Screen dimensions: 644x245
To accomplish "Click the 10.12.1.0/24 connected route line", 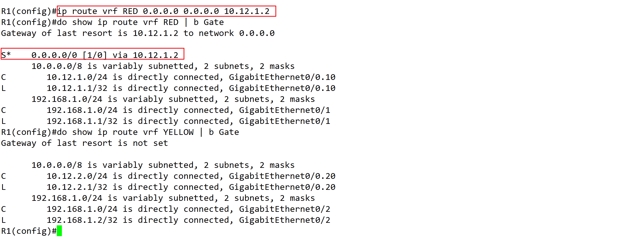I will (x=168, y=77).
